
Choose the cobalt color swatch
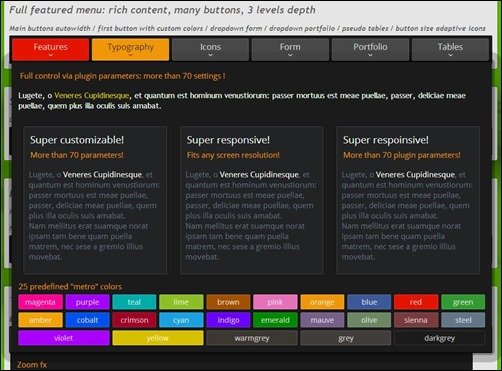(87, 320)
